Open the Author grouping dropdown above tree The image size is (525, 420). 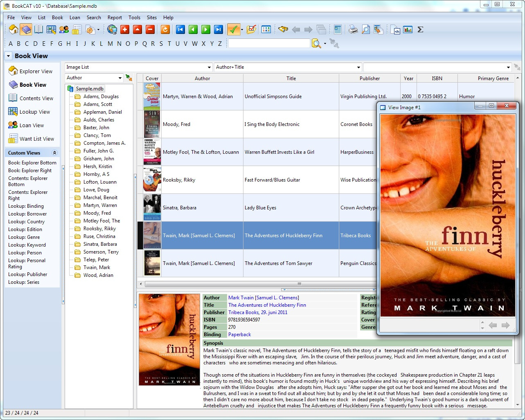tap(120, 78)
